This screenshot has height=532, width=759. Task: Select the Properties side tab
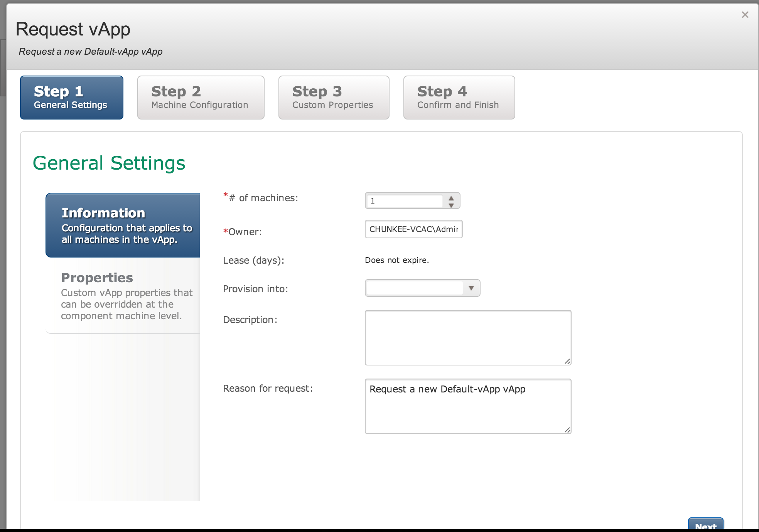pyautogui.click(x=123, y=296)
